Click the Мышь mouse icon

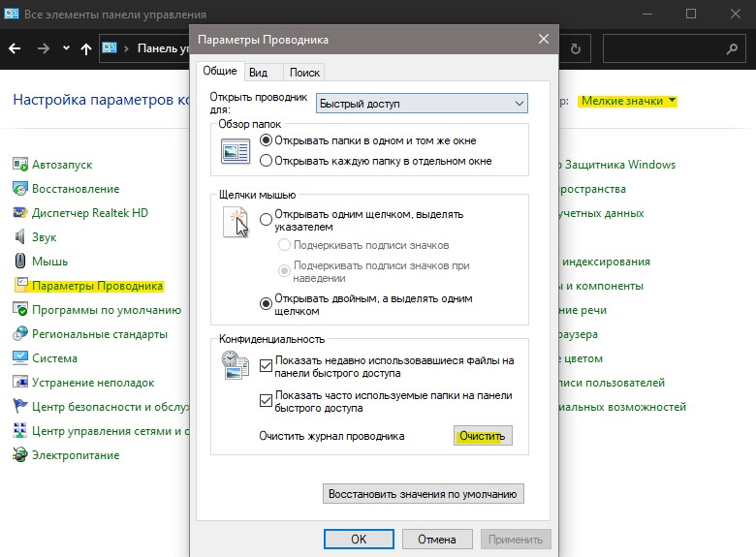[x=20, y=261]
